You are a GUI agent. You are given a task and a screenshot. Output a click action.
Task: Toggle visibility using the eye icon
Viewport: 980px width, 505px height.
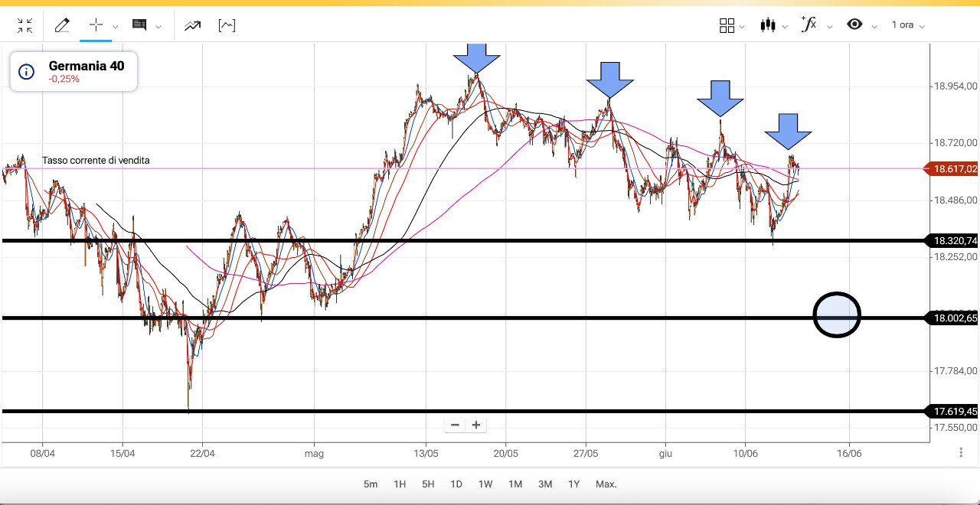tap(854, 24)
